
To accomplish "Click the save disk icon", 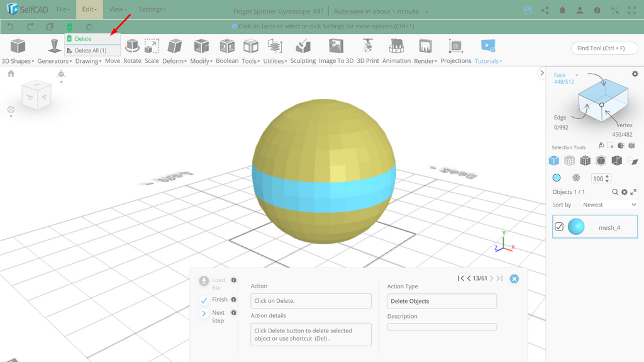I will pyautogui.click(x=528, y=11).
